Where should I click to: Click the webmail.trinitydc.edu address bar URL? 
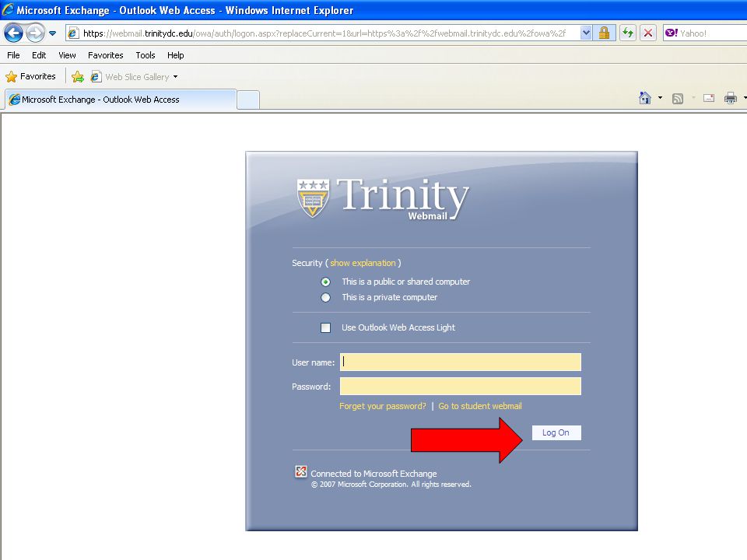tap(324, 33)
